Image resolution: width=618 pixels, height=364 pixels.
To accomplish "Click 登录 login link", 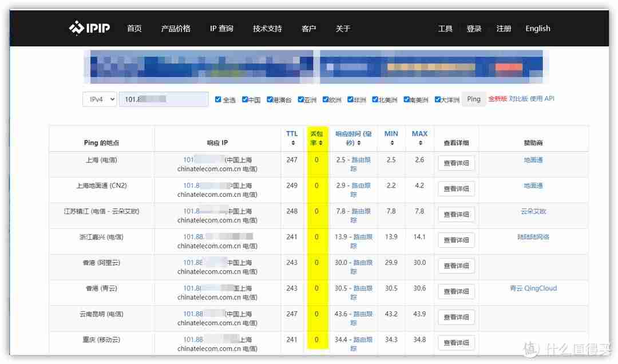I will pos(474,29).
